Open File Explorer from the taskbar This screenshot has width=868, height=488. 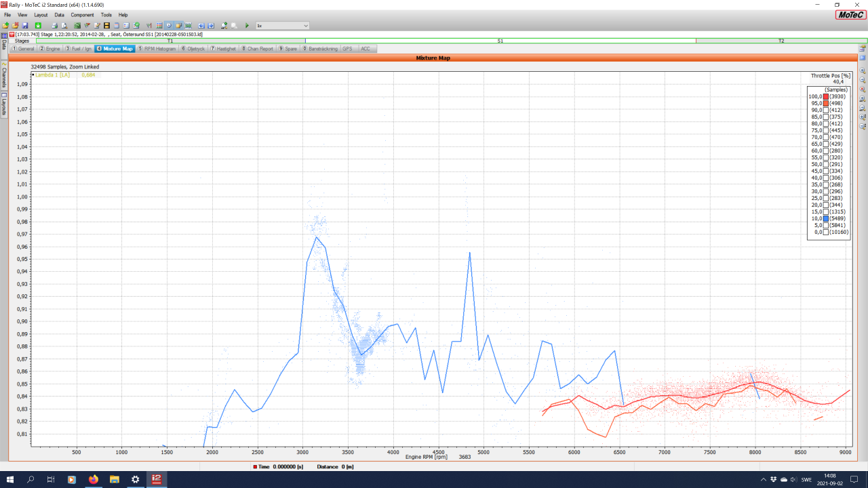(x=114, y=479)
